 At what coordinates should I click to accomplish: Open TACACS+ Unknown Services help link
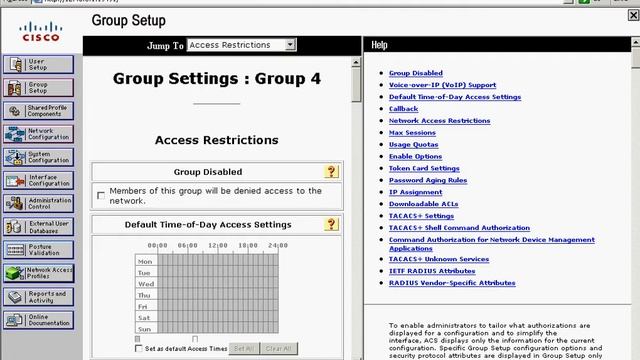[439, 259]
